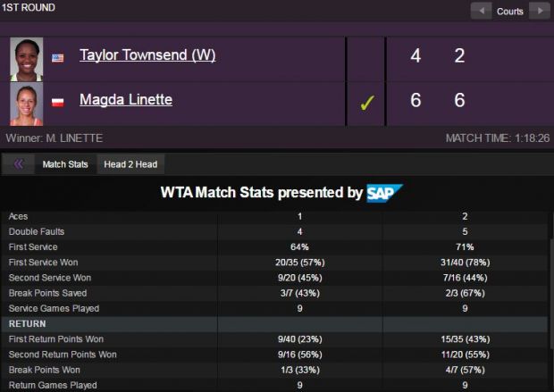
Task: Click the SAP sponsor logo
Action: [384, 193]
